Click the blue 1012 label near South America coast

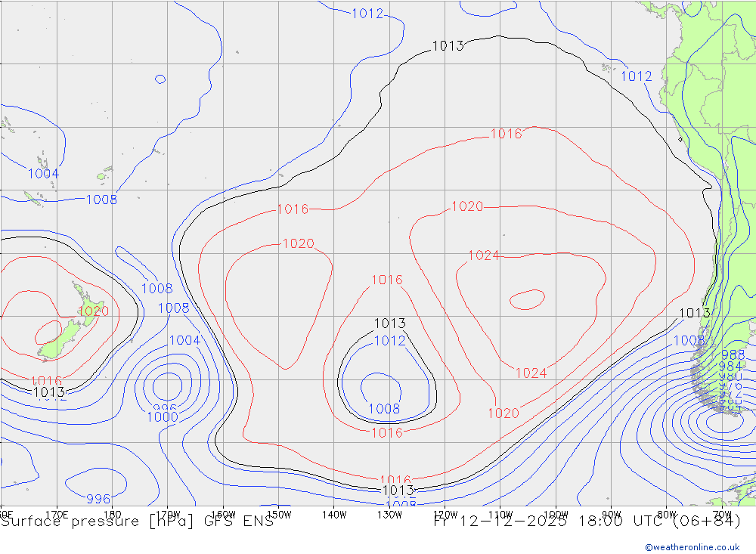coord(637,76)
